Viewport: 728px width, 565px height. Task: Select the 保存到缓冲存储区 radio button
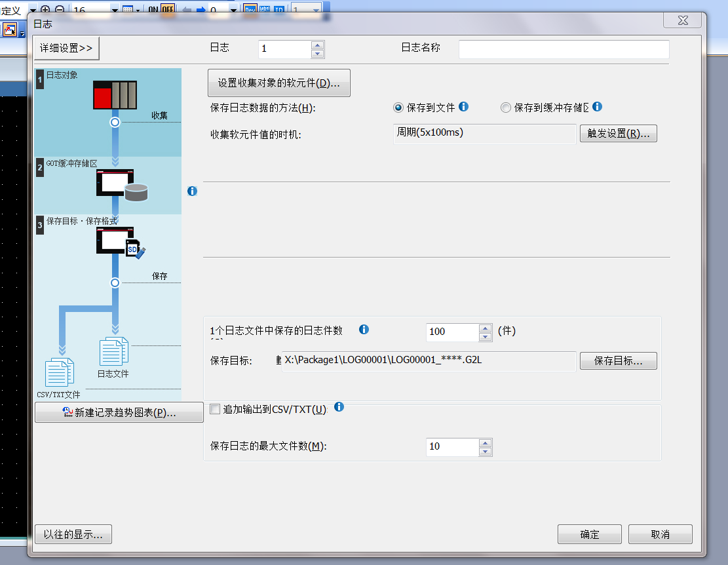tap(505, 107)
